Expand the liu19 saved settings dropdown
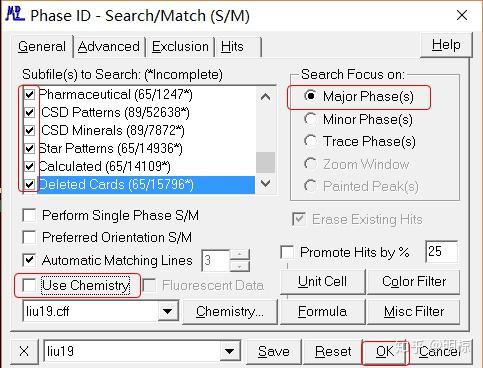The image size is (483, 368). pyautogui.click(x=229, y=351)
